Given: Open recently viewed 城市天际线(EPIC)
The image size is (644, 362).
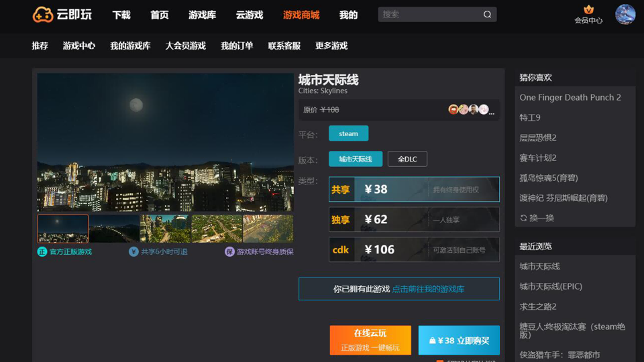Looking at the screenshot, I should coord(551,286).
